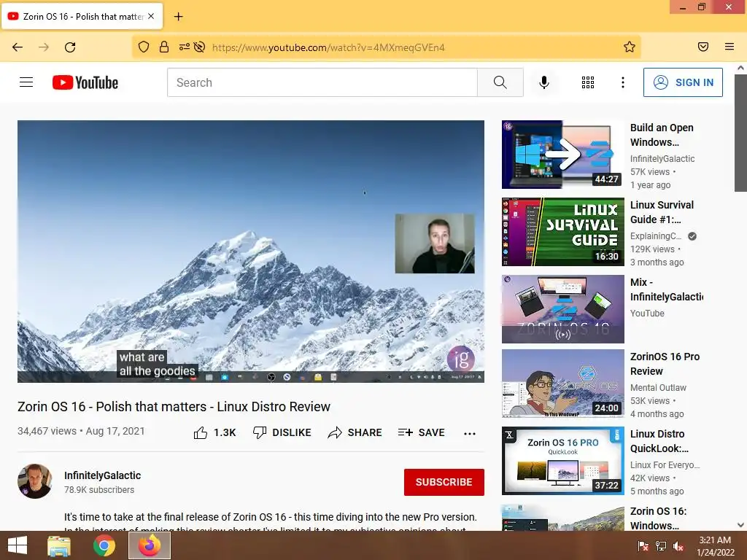Click the magnifier search button
The height and width of the screenshot is (560, 747).
[500, 82]
